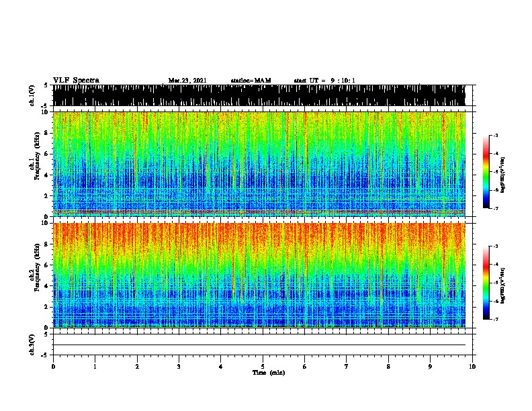The height and width of the screenshot is (411, 532).
Task: Click the "-3" label on ch.1 color bar
Action: [495, 136]
